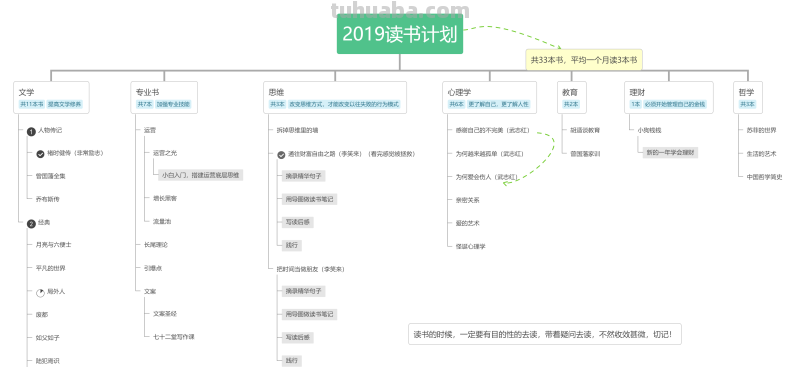Image resolution: width=800 pixels, height=367 pixels.
Task: Select the 月亮与六便士 node
Action: (x=54, y=245)
